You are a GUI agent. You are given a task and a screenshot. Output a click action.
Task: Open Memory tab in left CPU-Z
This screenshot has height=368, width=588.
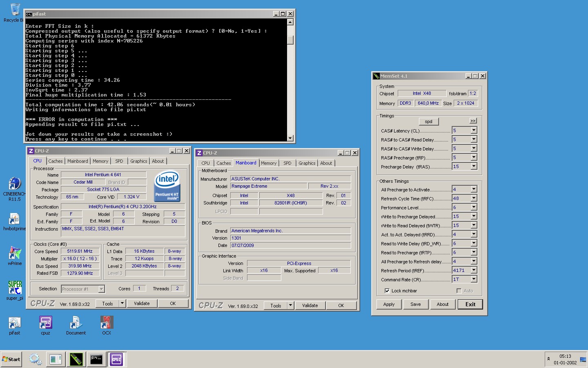click(100, 161)
